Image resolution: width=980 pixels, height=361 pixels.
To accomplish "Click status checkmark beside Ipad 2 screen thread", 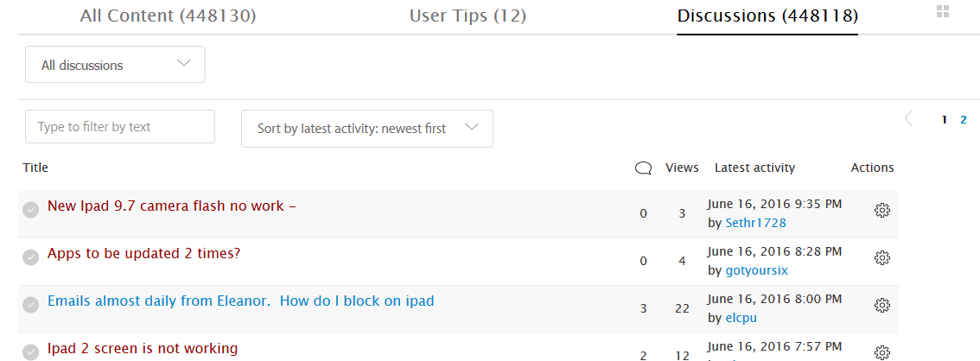I will (x=30, y=351).
